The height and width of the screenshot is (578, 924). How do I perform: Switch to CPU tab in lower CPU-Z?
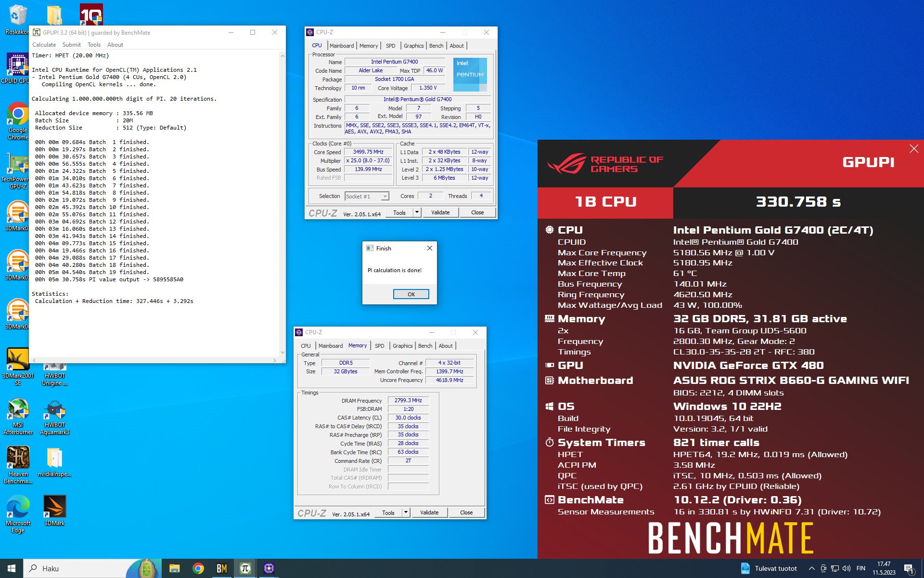tap(306, 346)
